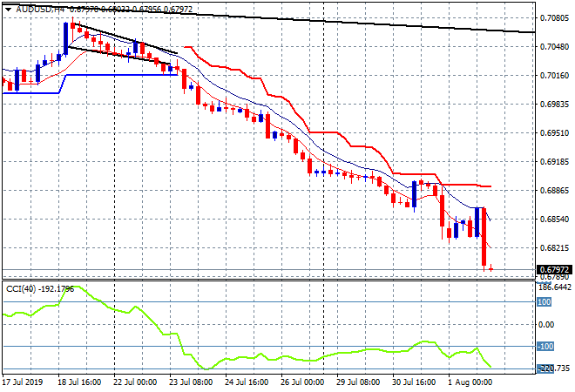Click the 0.68540 price axis label

(x=554, y=220)
